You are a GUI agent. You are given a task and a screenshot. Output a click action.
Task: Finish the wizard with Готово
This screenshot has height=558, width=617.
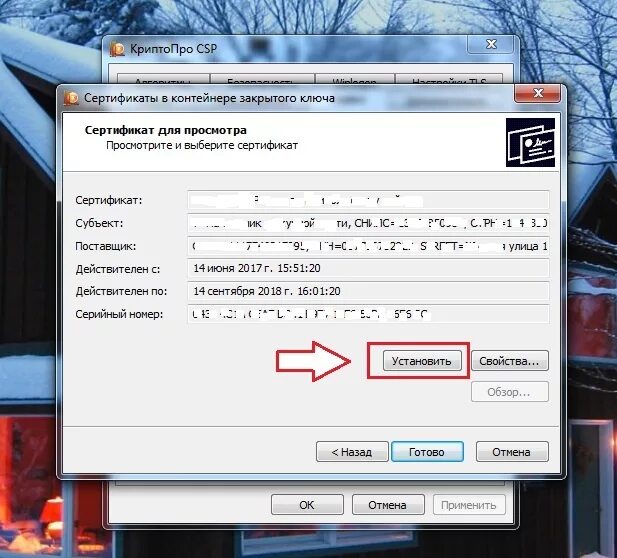pos(427,452)
